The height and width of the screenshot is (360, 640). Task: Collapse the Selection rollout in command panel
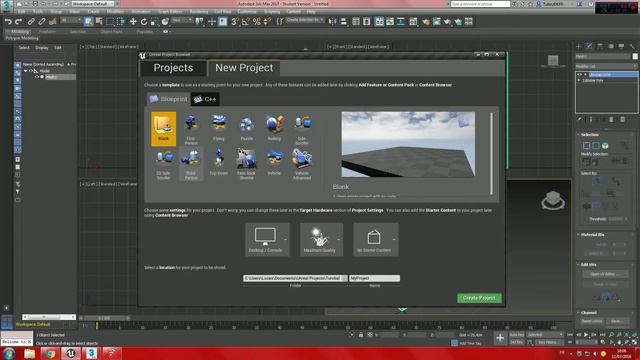pos(589,135)
